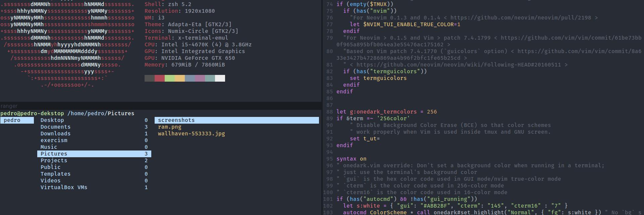644x215 pixels.
Task: Click the white palette swatch
Action: tap(220, 78)
